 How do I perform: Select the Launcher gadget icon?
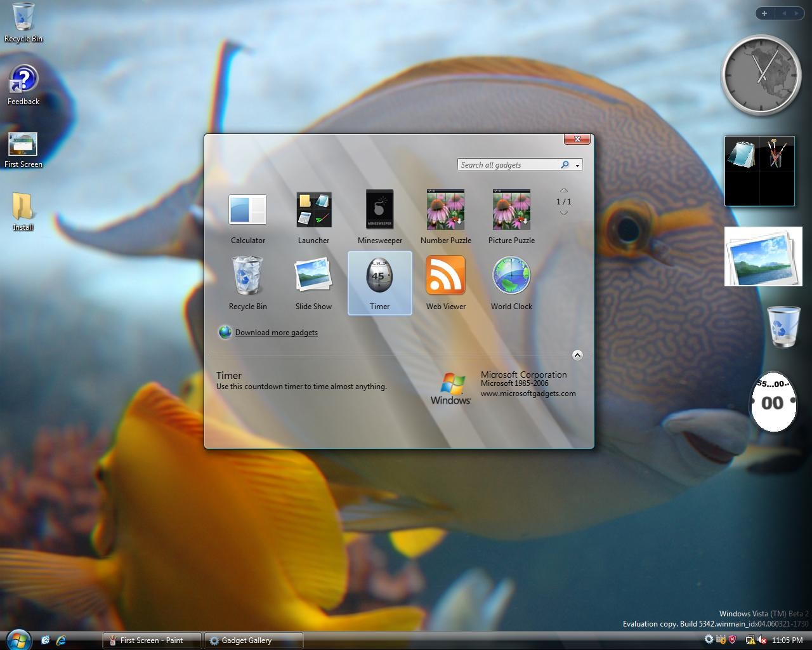click(x=313, y=211)
